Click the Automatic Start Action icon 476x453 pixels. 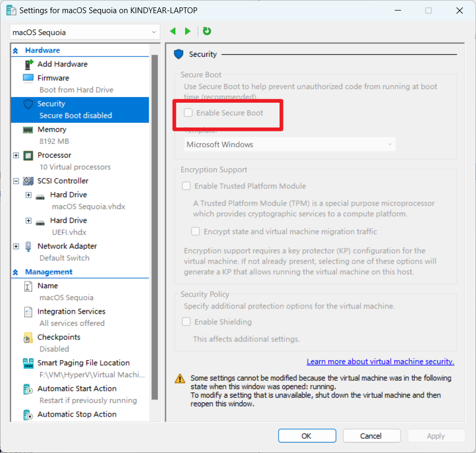click(x=28, y=389)
